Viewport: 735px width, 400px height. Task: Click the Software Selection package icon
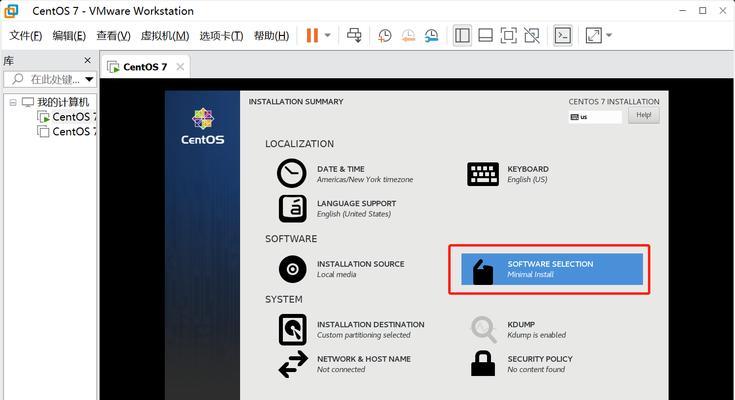pos(483,272)
